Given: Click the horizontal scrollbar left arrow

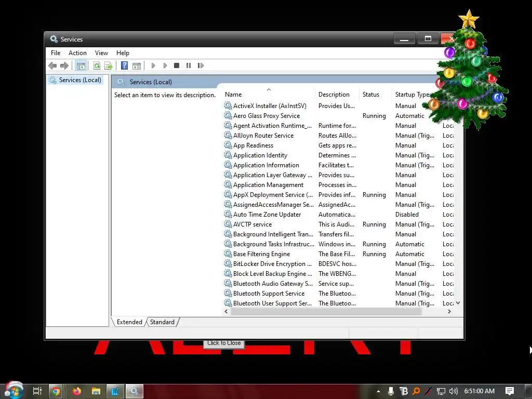Looking at the screenshot, I should coord(227,312).
